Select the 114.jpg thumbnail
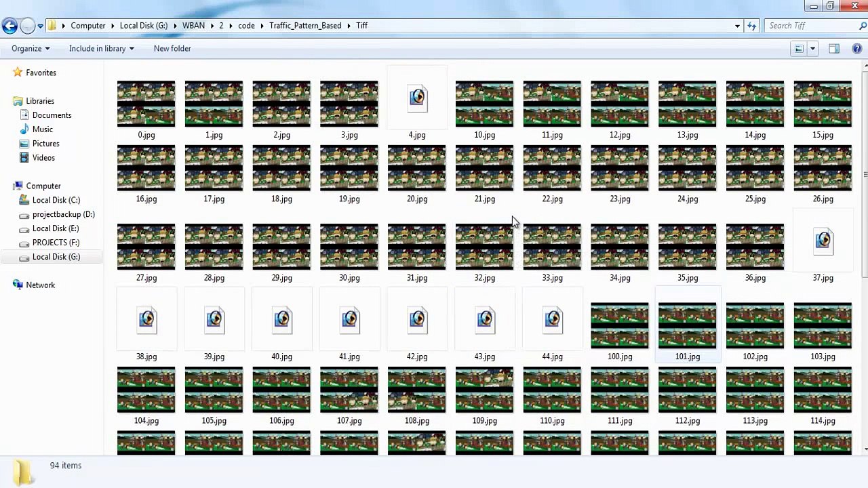 [823, 390]
